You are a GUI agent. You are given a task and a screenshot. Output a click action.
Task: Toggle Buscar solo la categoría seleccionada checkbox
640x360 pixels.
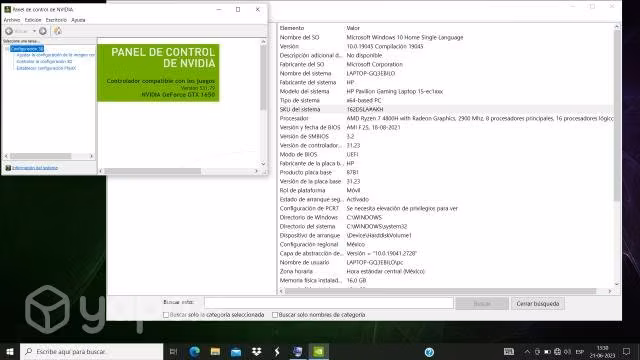166,315
